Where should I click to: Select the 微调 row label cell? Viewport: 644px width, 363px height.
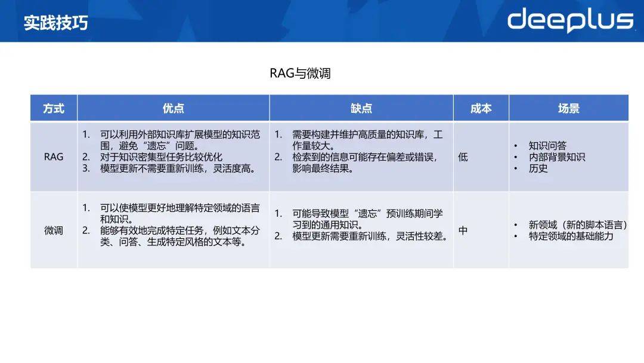click(x=54, y=230)
